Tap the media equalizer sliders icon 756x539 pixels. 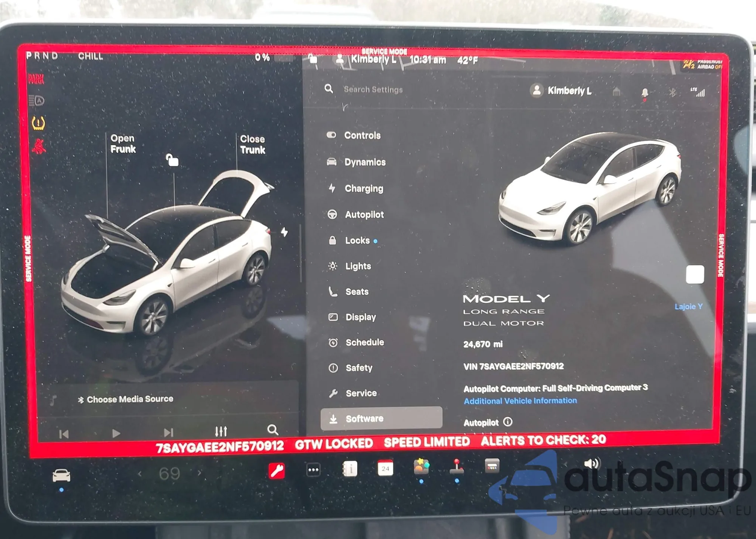pos(221,431)
